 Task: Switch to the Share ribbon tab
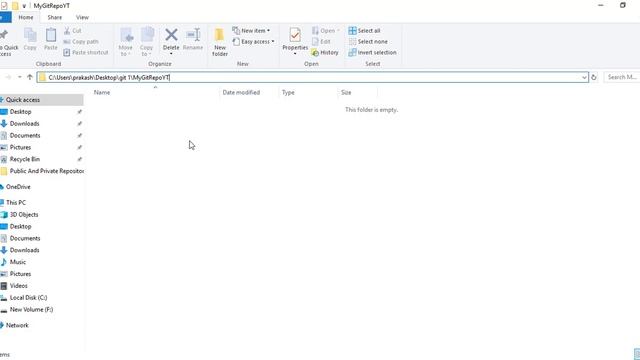(55, 18)
